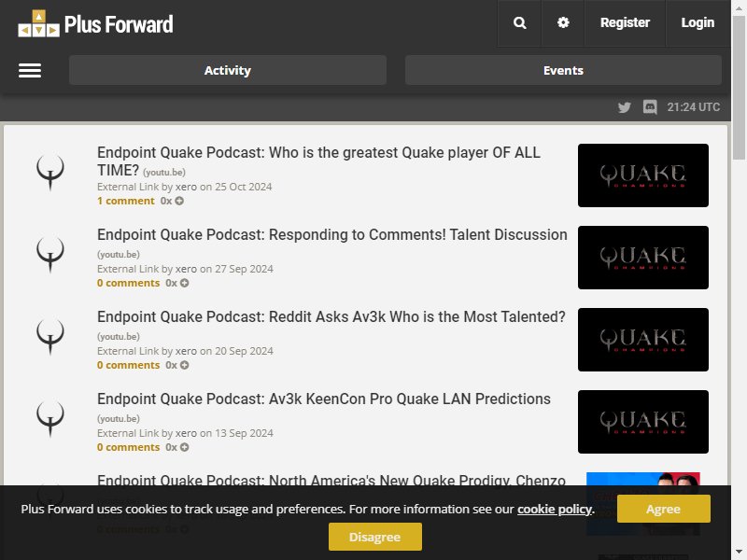Screen dimensions: 747x560
Task: Open 'Reddit Asks Av3k Who is the Most Talented?'
Action: point(331,316)
